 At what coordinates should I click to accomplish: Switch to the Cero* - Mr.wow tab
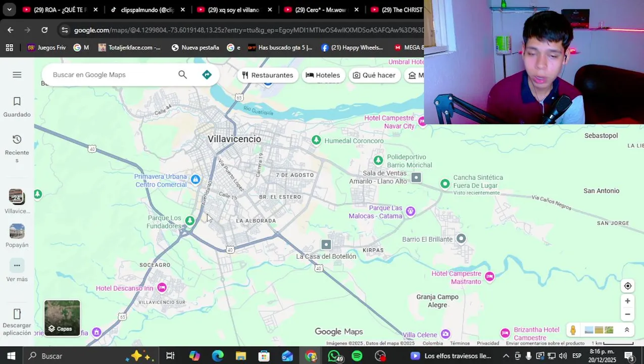pos(321,10)
